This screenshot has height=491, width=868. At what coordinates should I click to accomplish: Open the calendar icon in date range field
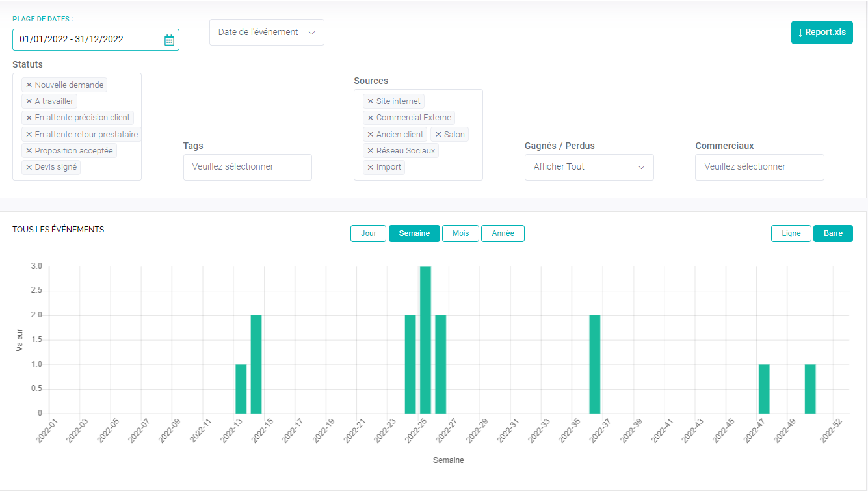point(169,40)
